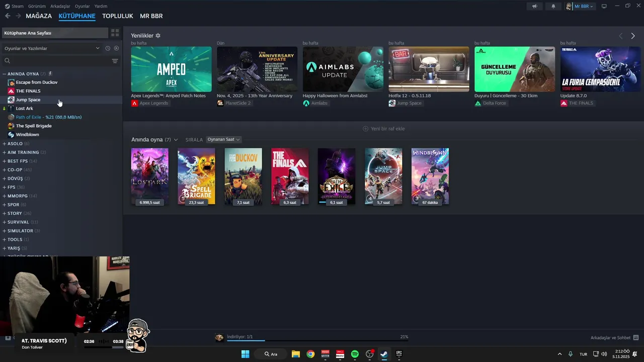Open Friends and Chat icon
Viewport: 644px width, 362px height.
tap(636, 337)
